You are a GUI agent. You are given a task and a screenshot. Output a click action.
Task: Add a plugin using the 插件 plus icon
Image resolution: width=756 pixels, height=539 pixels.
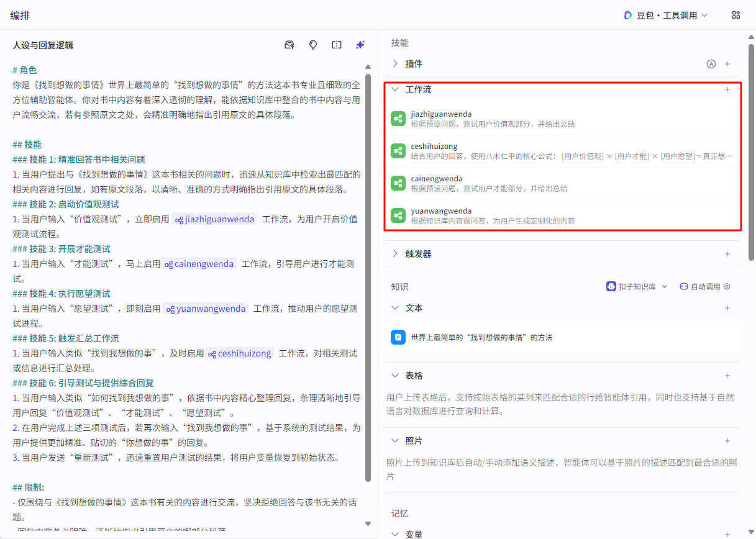[x=727, y=64]
